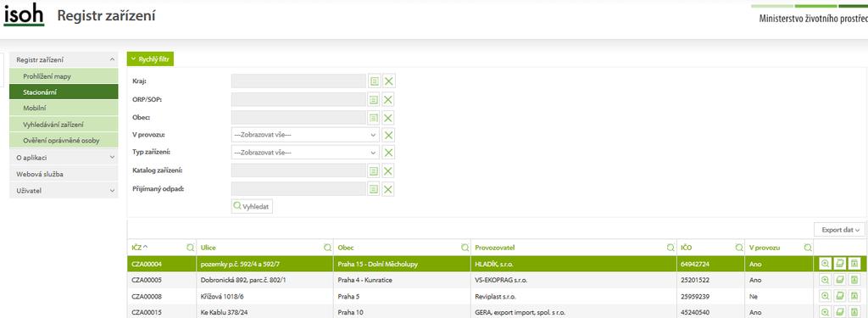Open detail magnifier for CZA00005 row
This screenshot has height=318, width=868.
pyautogui.click(x=825, y=281)
